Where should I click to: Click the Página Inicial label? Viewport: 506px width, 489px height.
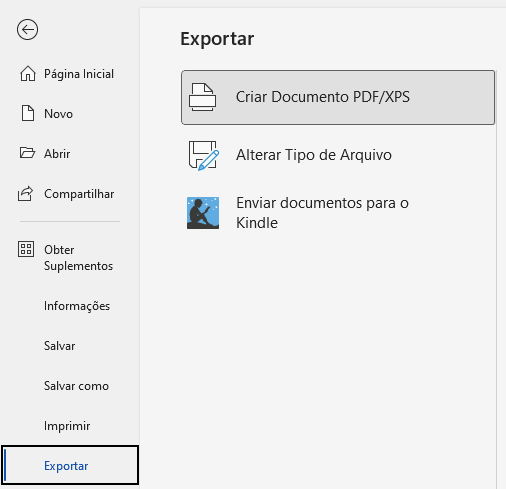coord(79,74)
